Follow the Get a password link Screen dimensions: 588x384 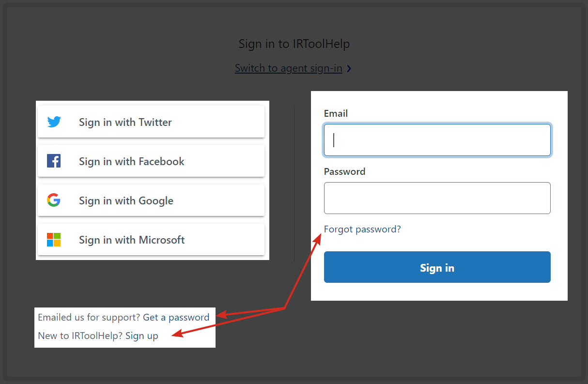click(176, 317)
